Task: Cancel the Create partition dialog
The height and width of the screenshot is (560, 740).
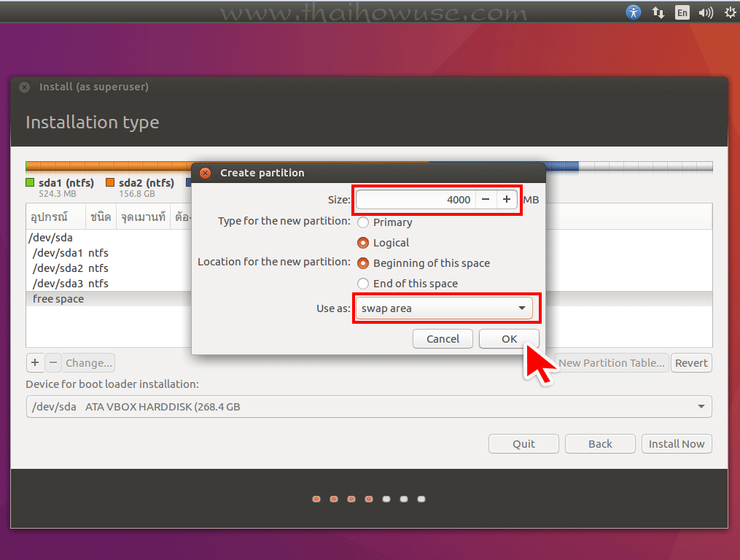Action: 443,339
